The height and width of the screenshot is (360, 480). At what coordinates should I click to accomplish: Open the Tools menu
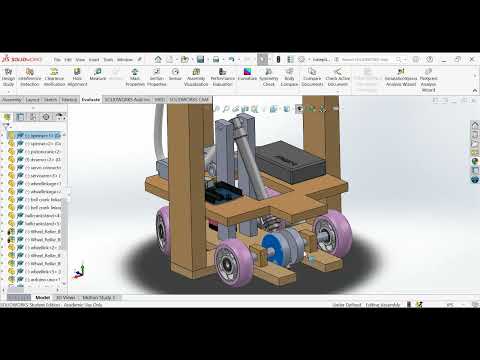[108, 60]
